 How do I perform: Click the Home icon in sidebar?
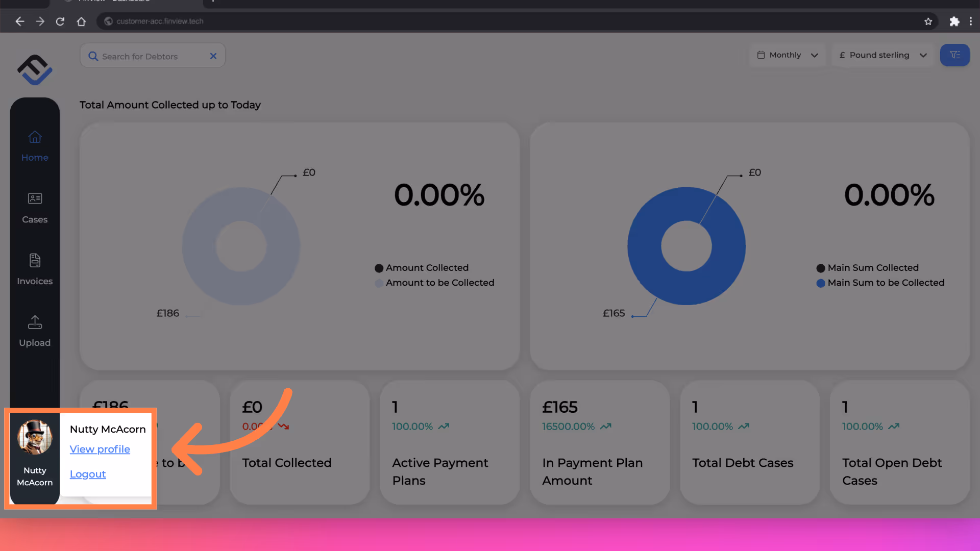coord(35,137)
